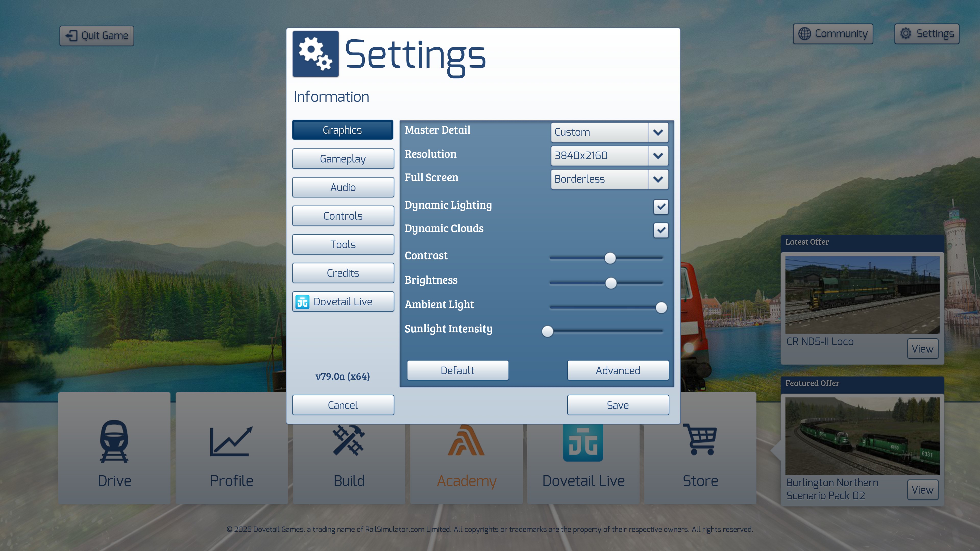Click the Cancel button
980x551 pixels.
point(343,405)
